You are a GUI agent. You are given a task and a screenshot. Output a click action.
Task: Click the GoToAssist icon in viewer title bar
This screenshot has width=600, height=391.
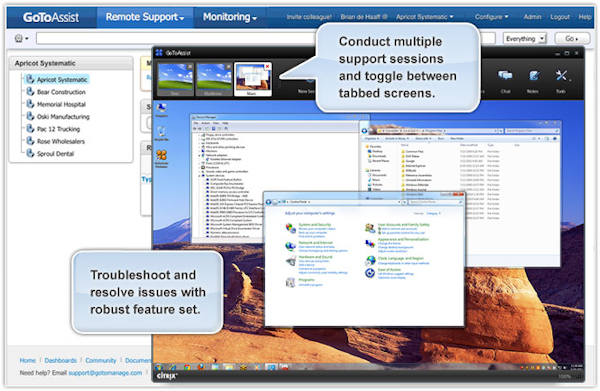tap(159, 53)
